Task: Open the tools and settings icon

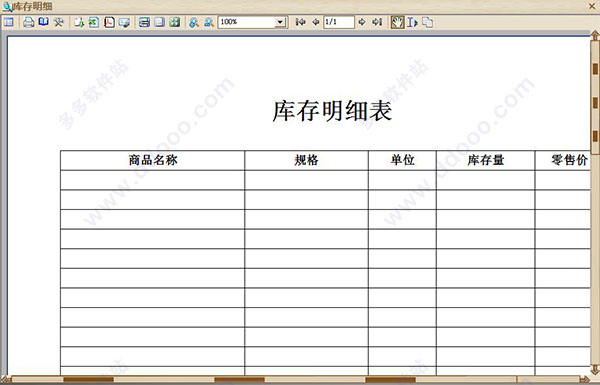Action: [x=59, y=22]
